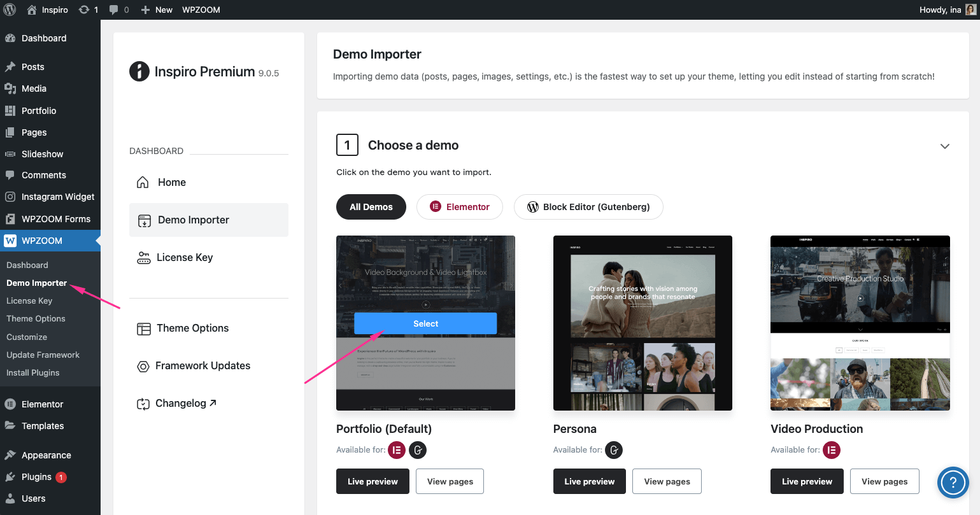
Task: Open the help question mark bubble
Action: (x=953, y=481)
